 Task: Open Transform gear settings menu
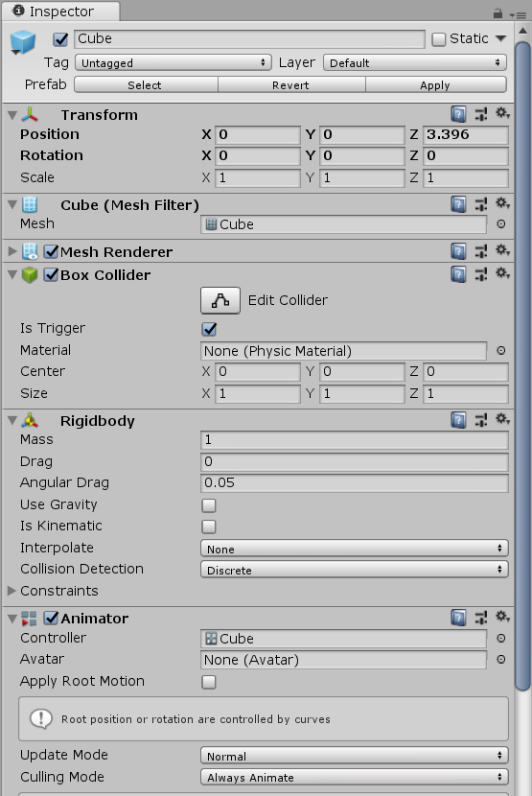(502, 113)
